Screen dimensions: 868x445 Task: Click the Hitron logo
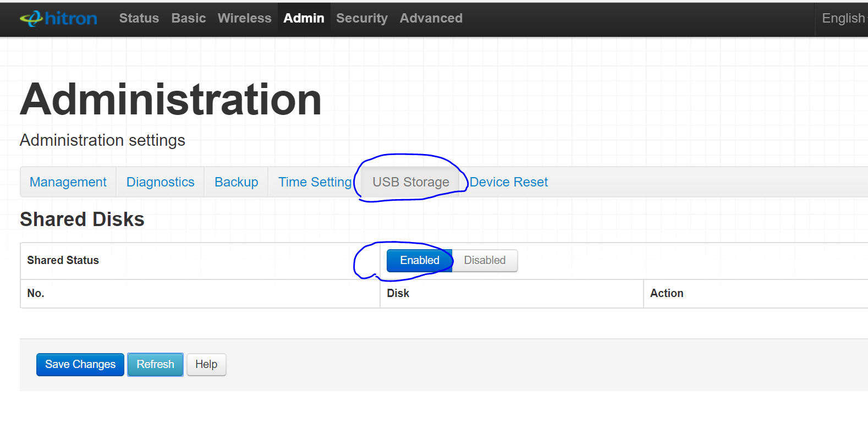click(x=58, y=19)
